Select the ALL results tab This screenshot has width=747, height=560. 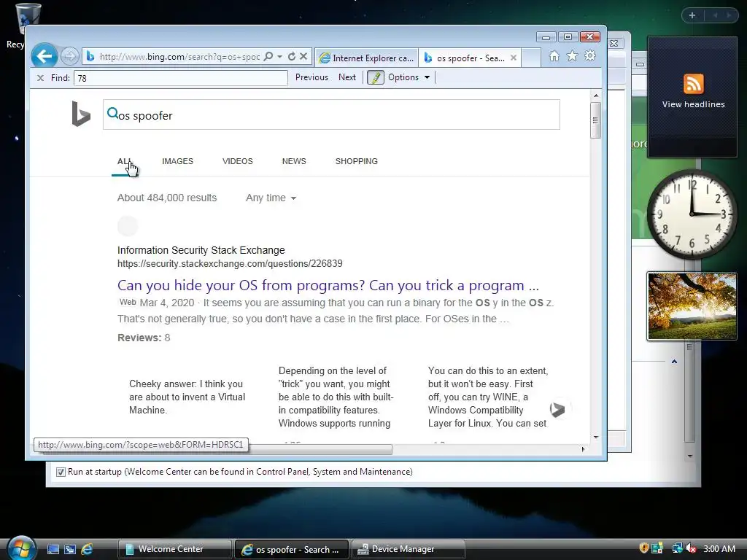(x=124, y=161)
